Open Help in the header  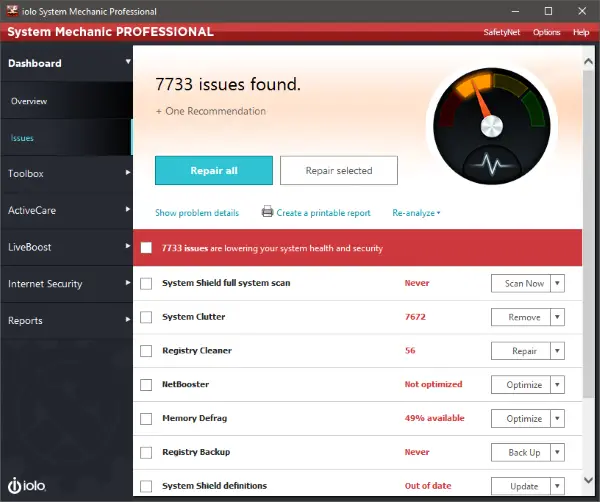point(581,32)
